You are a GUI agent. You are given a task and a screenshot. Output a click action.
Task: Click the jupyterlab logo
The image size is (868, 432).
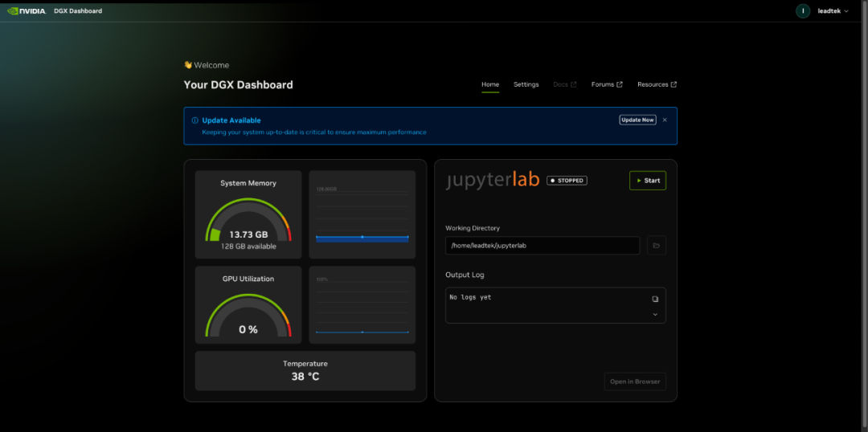pos(492,181)
